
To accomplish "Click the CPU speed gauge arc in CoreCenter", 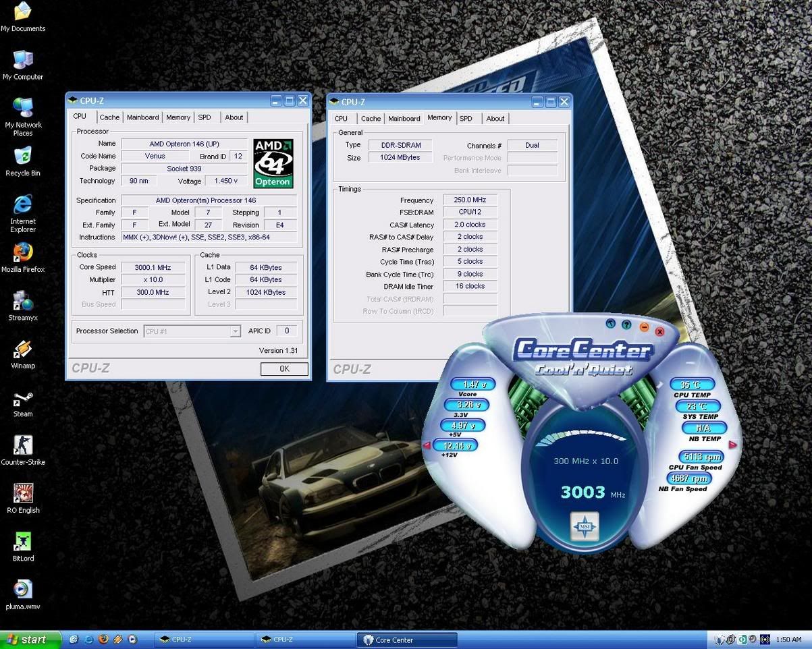I will pyautogui.click(x=580, y=432).
